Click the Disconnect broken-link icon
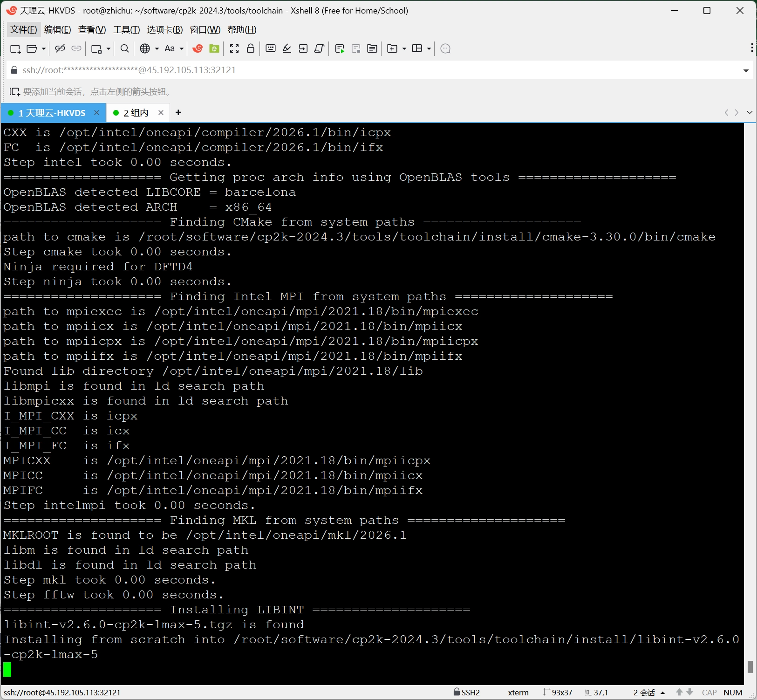The image size is (757, 700). pyautogui.click(x=60, y=48)
